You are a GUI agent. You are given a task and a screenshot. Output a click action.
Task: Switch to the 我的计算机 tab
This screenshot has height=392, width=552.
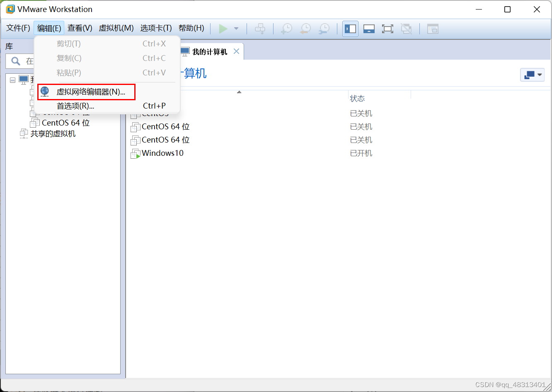coord(210,52)
